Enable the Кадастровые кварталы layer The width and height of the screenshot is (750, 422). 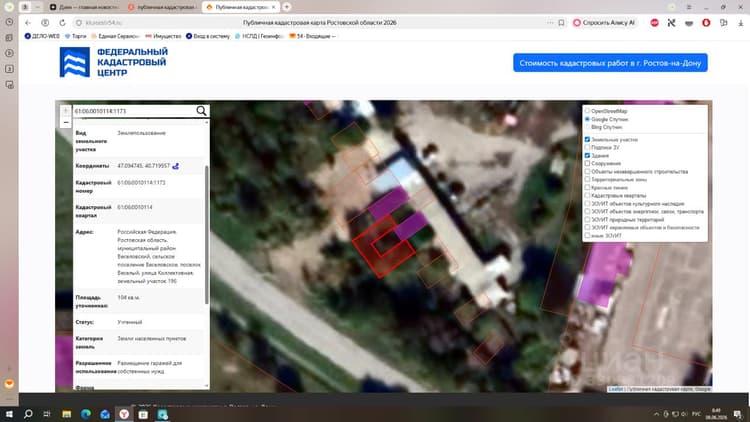pyautogui.click(x=587, y=195)
